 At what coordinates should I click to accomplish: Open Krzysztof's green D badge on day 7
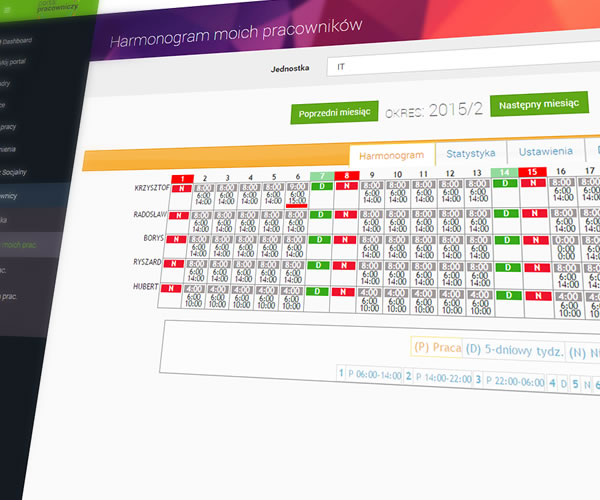click(322, 186)
